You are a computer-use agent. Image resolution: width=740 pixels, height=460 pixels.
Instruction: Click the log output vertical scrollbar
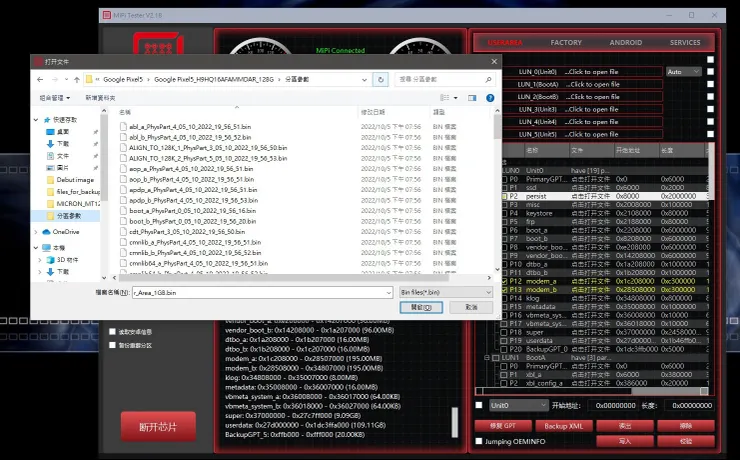coord(455,422)
